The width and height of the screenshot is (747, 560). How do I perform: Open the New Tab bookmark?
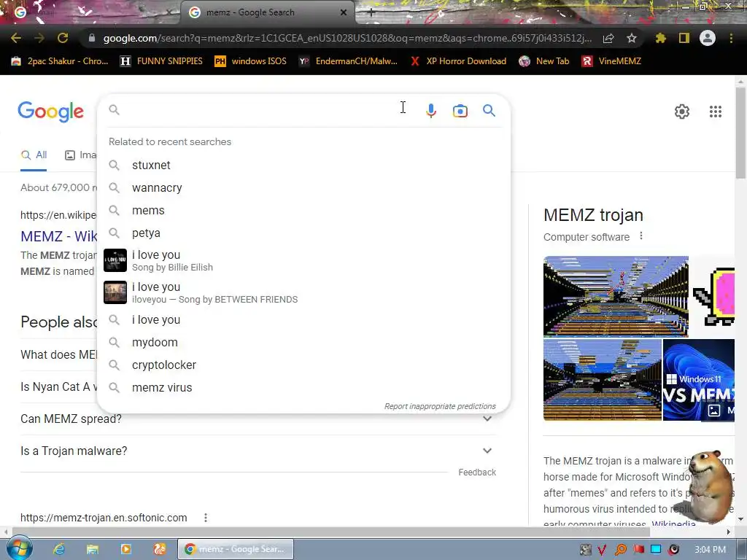544,61
